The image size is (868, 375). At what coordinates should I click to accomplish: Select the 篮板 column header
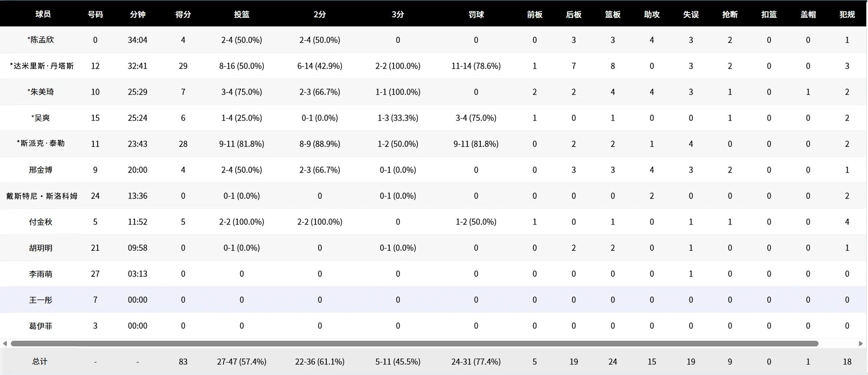[612, 14]
